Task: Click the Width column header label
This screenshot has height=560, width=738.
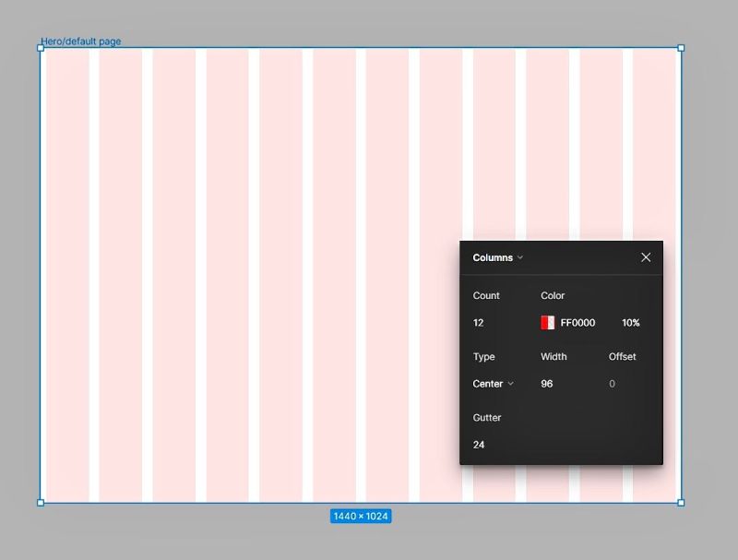Action: click(552, 357)
